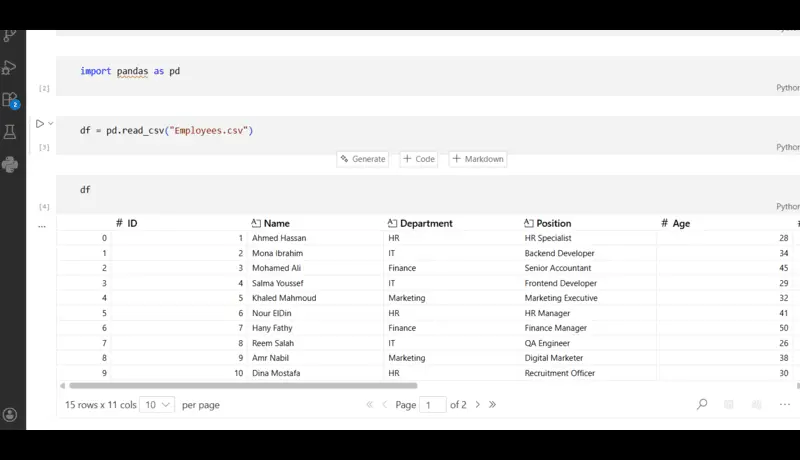Add a Code cell
800x460 pixels.
tap(419, 159)
